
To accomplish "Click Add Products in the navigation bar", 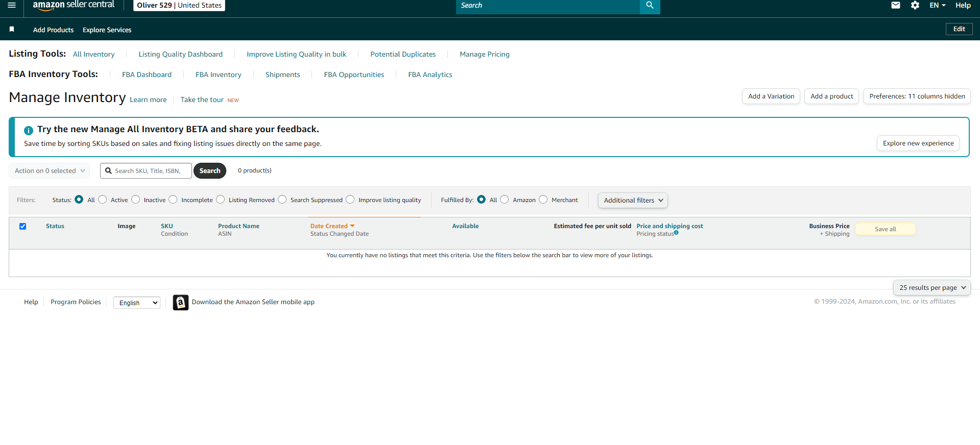I will [x=54, y=30].
